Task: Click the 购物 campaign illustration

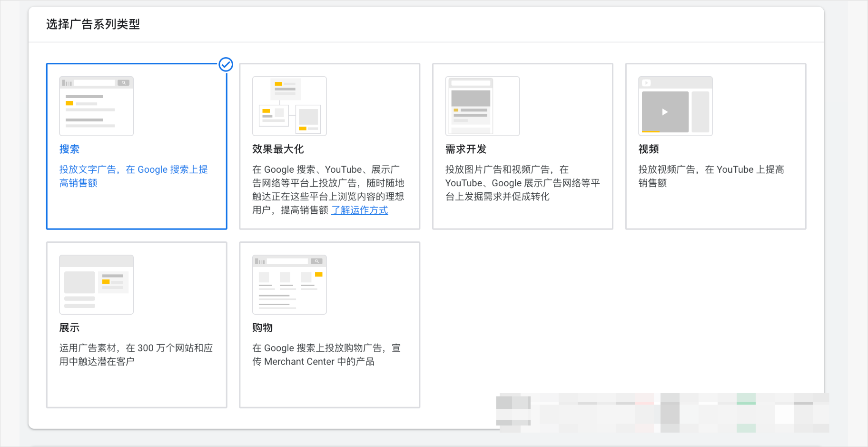Action: (x=289, y=285)
